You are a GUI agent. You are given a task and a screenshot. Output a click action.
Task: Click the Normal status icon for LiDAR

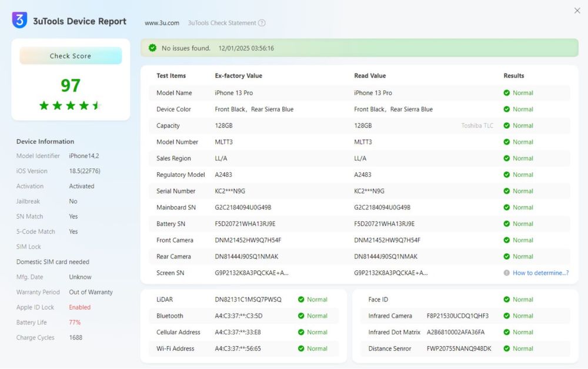tap(301, 300)
